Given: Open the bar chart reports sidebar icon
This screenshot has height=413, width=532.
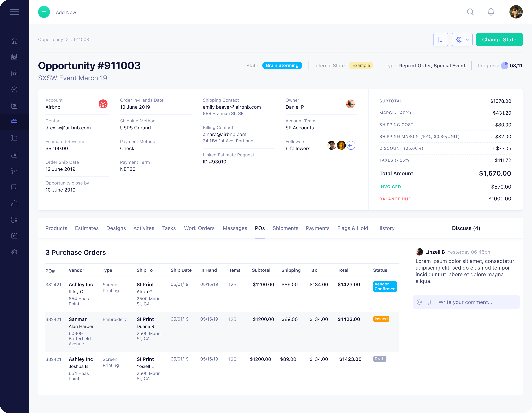Looking at the screenshot, I should (x=14, y=203).
